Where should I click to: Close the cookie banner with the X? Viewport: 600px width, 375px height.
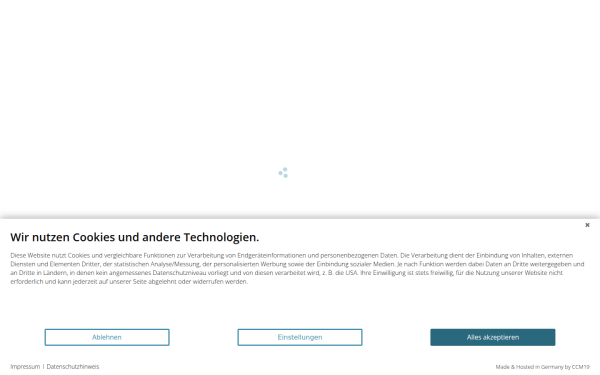587,225
